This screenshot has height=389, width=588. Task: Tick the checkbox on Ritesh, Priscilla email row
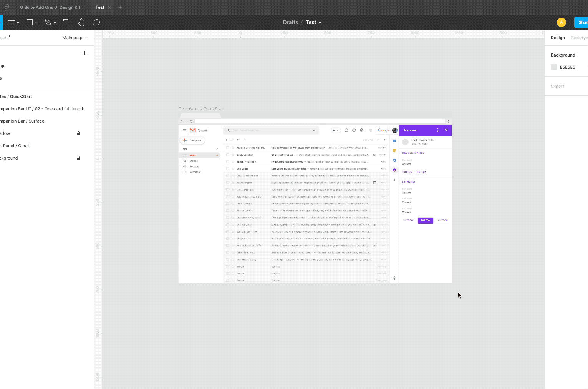point(228,162)
